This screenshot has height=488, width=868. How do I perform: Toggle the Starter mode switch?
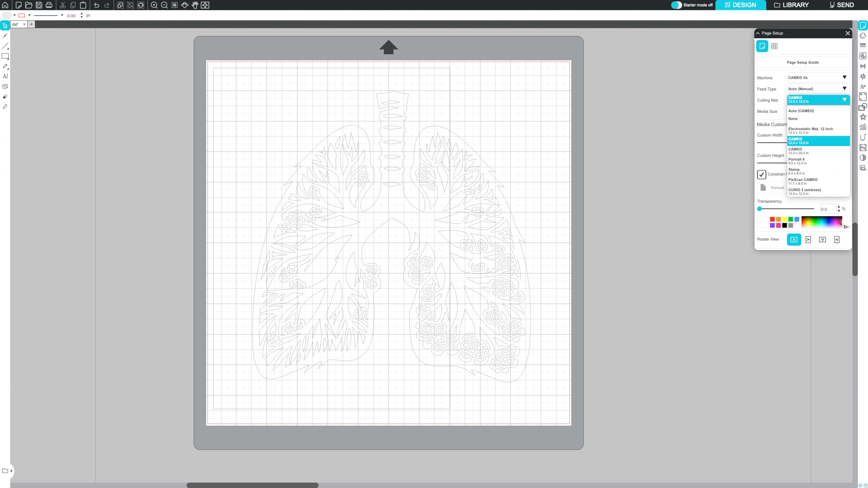676,5
